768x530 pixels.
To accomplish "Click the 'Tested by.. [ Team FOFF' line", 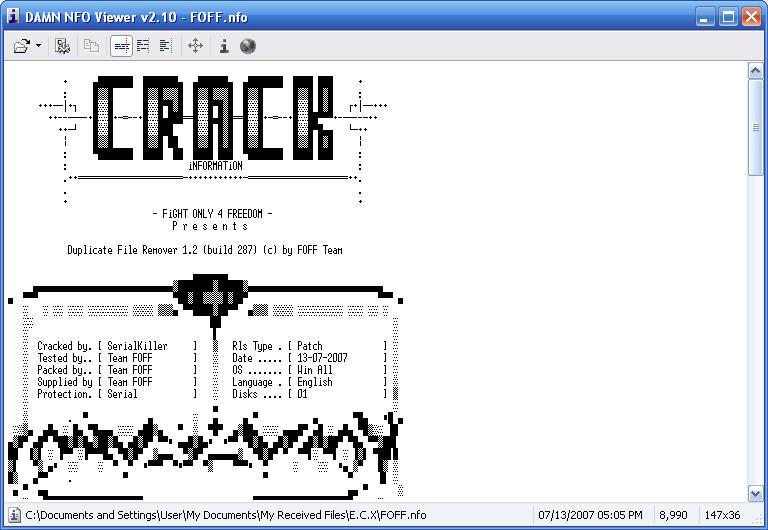I will 117,358.
